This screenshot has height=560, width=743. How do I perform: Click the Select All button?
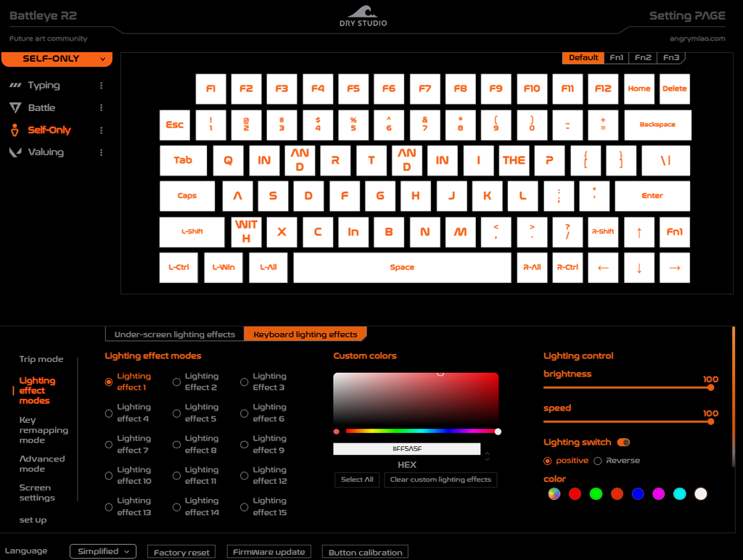tap(357, 479)
